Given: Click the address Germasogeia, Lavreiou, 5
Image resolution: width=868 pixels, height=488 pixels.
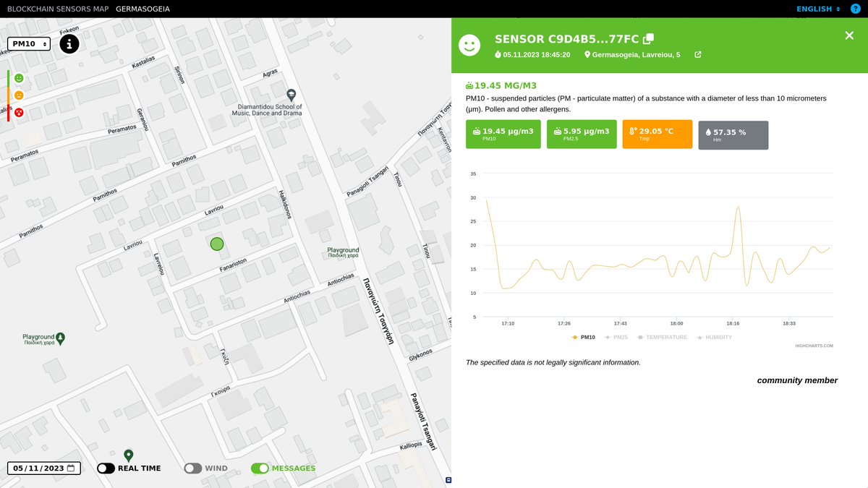Looking at the screenshot, I should click(x=637, y=55).
